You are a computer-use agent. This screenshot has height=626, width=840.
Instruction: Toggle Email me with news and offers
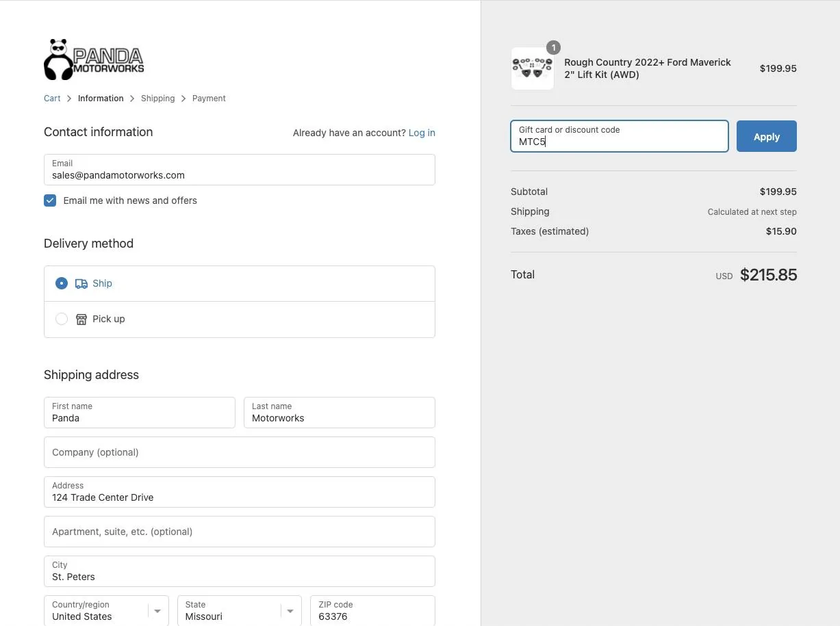coord(50,200)
